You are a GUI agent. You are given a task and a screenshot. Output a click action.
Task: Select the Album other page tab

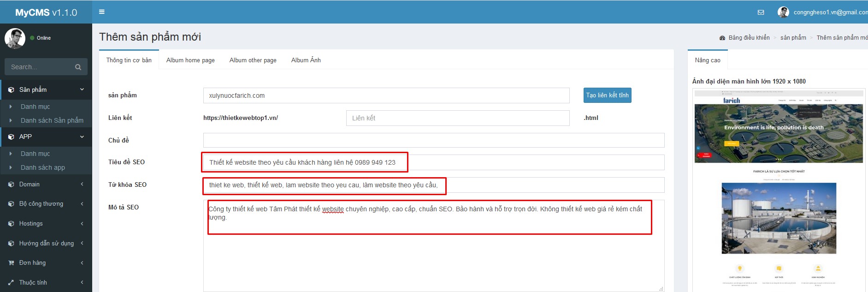[253, 60]
